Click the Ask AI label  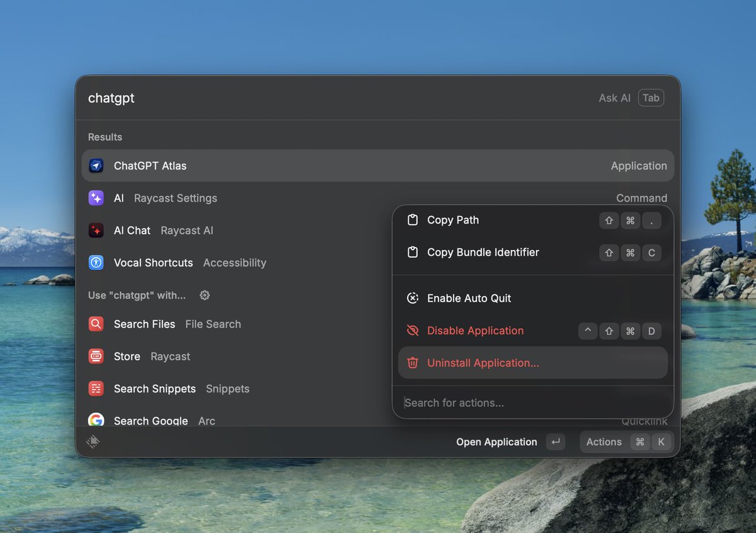coord(614,98)
